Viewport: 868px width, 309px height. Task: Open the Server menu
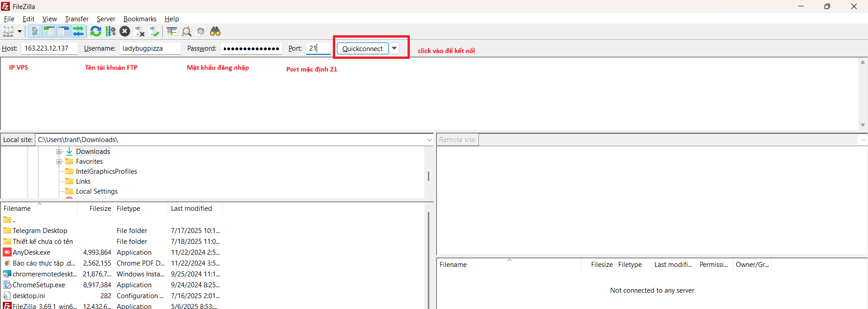106,19
